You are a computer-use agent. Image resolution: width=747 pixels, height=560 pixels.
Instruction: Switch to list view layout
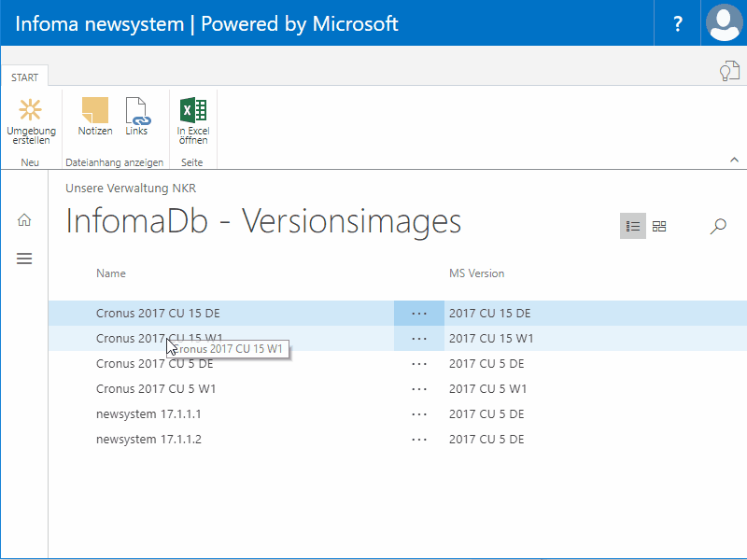click(633, 226)
